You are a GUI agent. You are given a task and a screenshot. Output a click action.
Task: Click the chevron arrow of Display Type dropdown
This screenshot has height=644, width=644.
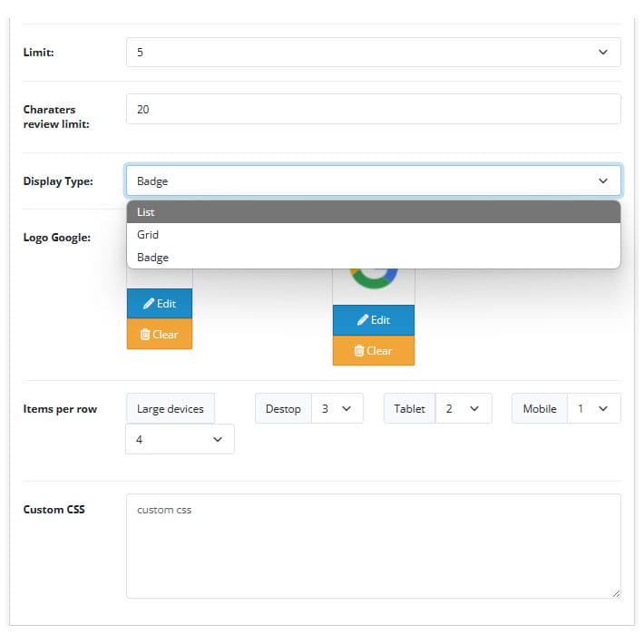(x=602, y=181)
